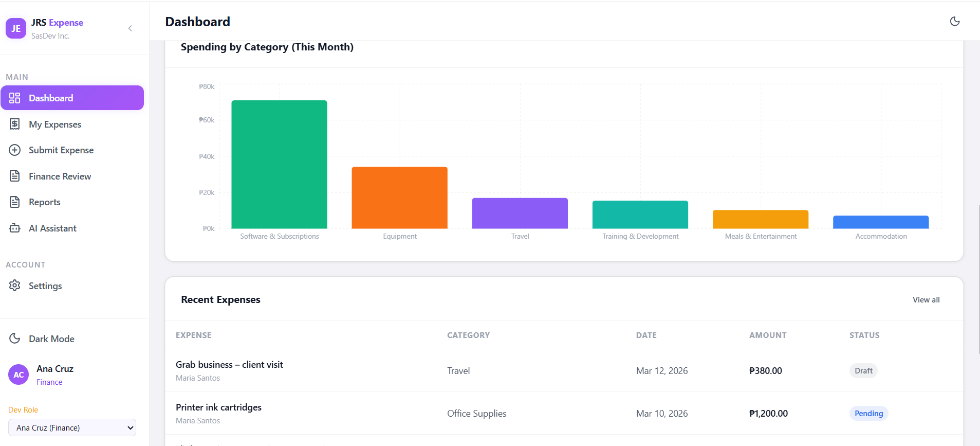This screenshot has width=980, height=446.
Task: Launch AI Assistant robot icon
Action: pyautogui.click(x=15, y=228)
